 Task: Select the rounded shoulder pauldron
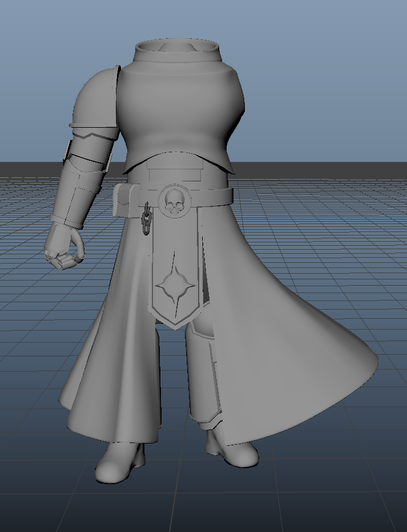[x=95, y=98]
